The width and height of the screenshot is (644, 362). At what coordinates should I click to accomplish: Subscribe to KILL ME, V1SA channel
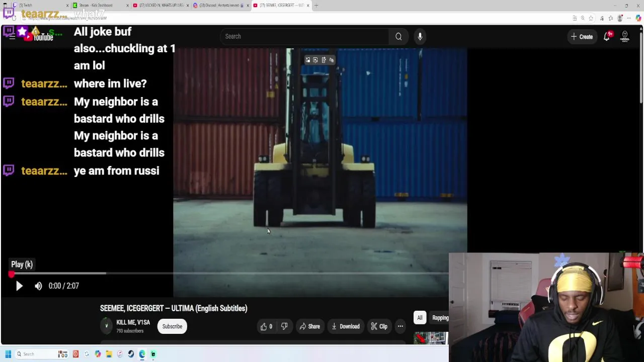pyautogui.click(x=172, y=326)
